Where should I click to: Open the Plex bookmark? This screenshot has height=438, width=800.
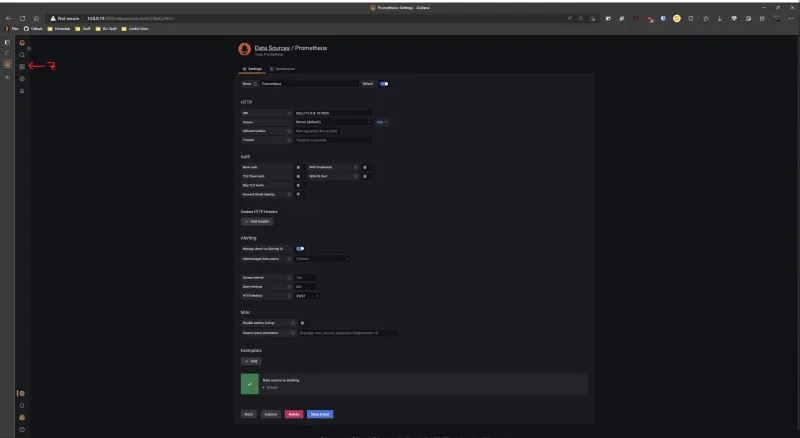[x=13, y=29]
